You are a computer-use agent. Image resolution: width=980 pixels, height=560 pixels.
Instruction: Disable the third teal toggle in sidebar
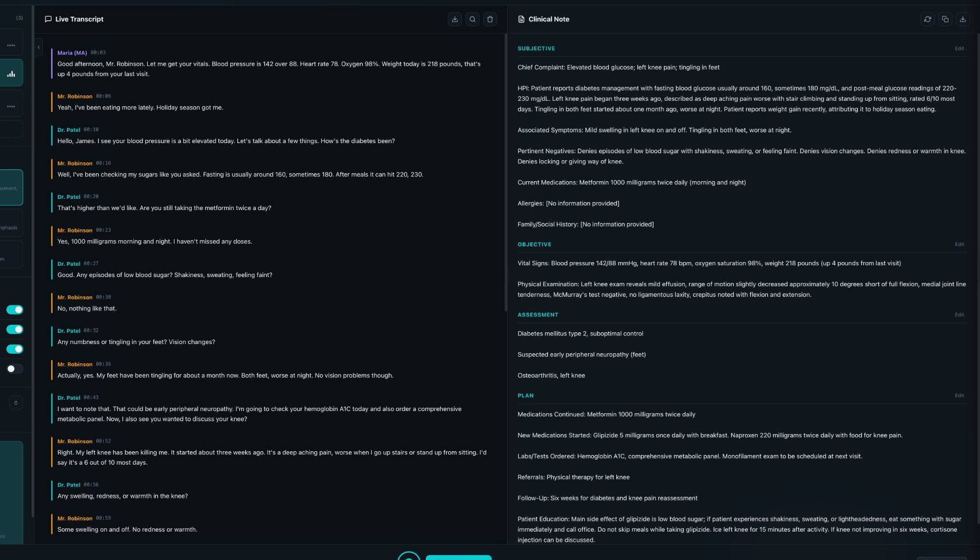coord(14,349)
